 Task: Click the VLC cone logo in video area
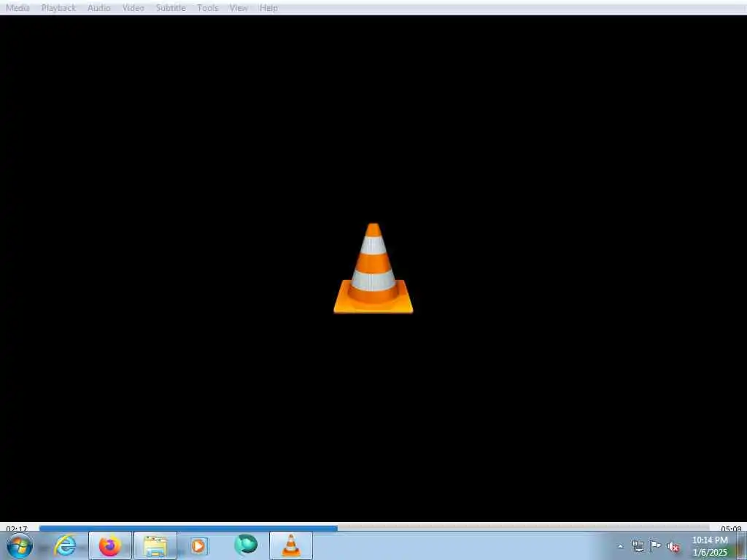373,268
